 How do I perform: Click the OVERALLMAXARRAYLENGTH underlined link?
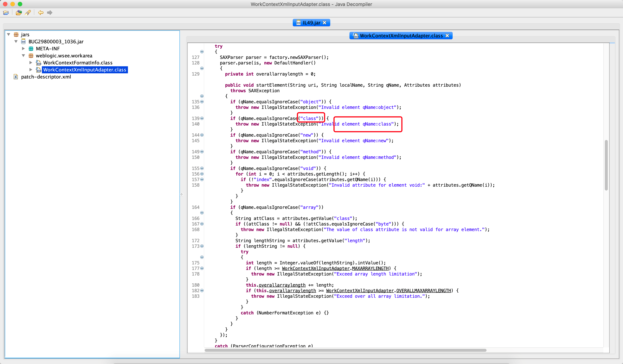pos(423,291)
